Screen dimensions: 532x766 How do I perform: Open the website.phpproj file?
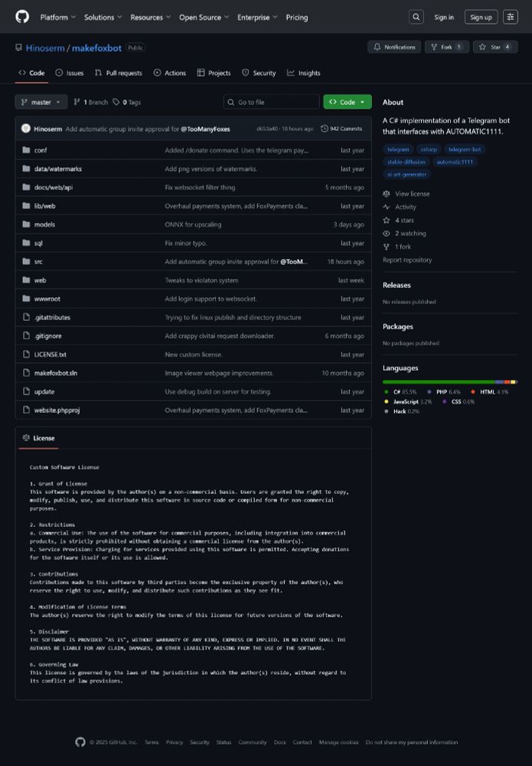[x=57, y=410]
